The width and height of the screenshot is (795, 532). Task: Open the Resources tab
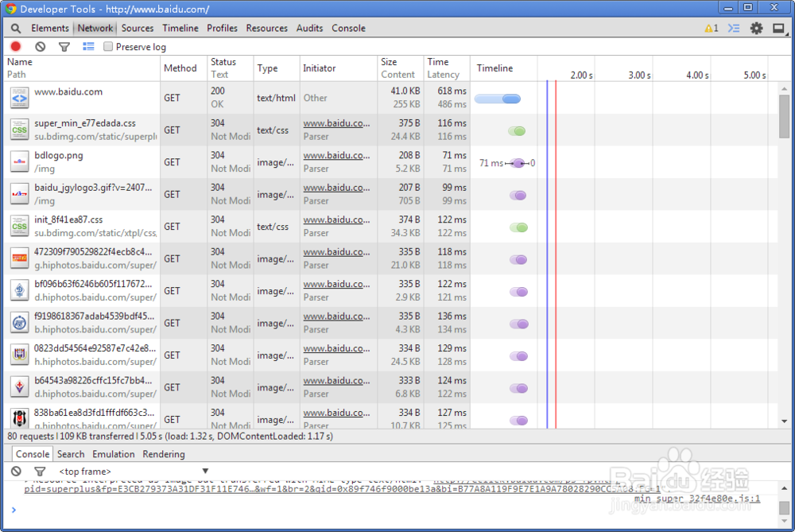tap(266, 29)
